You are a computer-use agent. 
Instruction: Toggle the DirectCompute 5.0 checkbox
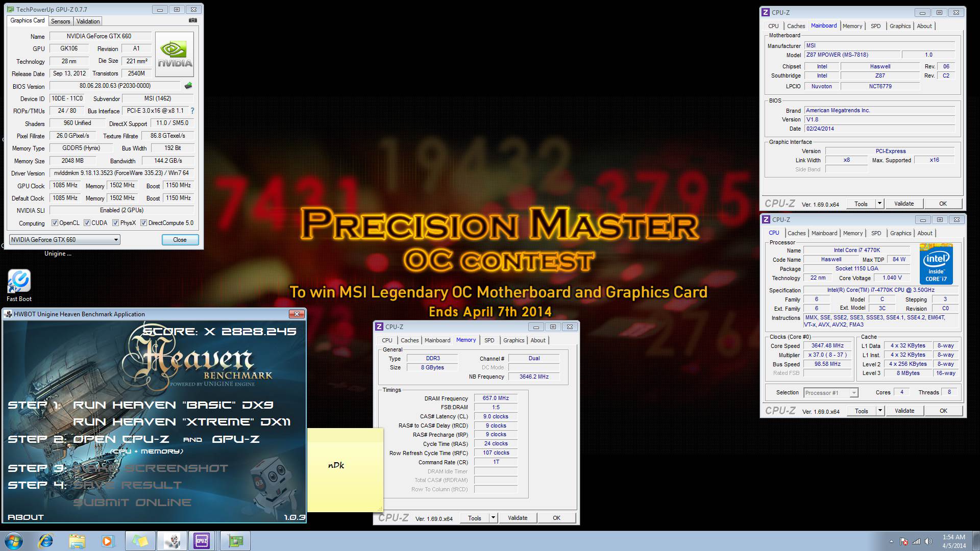[144, 223]
